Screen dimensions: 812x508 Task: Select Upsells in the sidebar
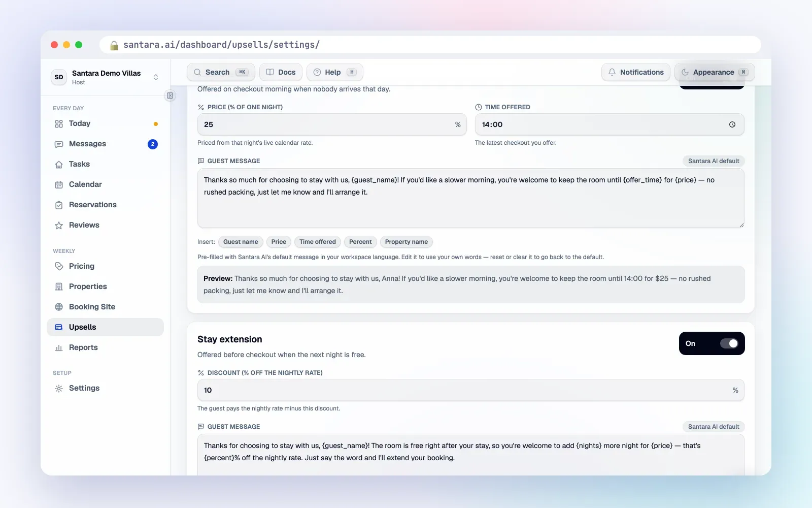point(105,327)
